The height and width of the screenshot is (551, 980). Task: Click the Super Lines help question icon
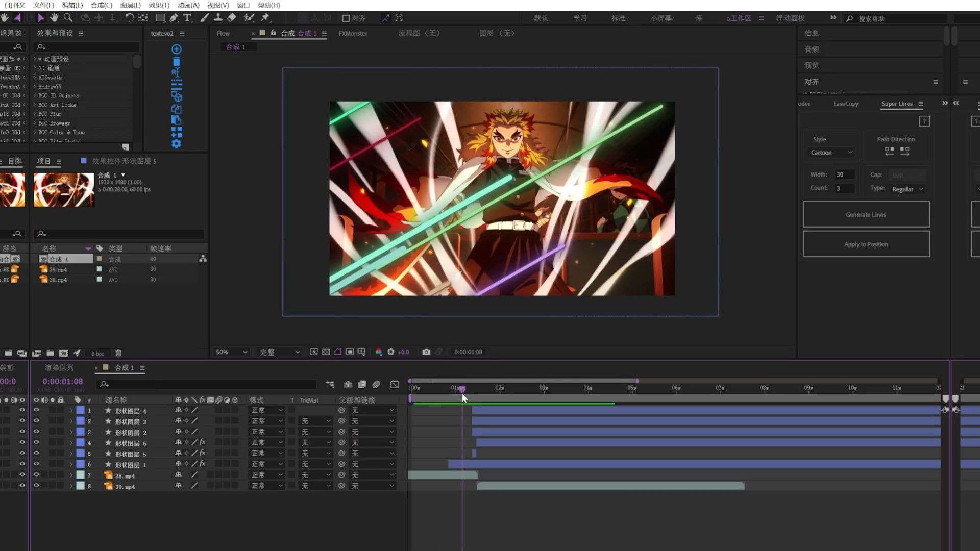pos(924,121)
